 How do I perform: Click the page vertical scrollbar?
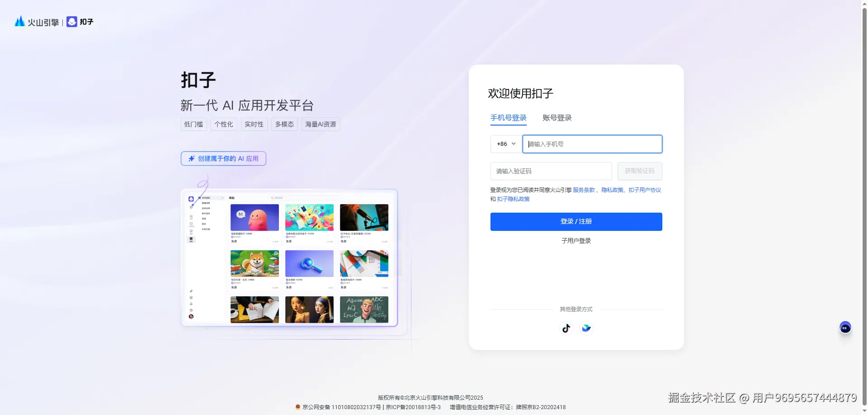click(x=864, y=207)
